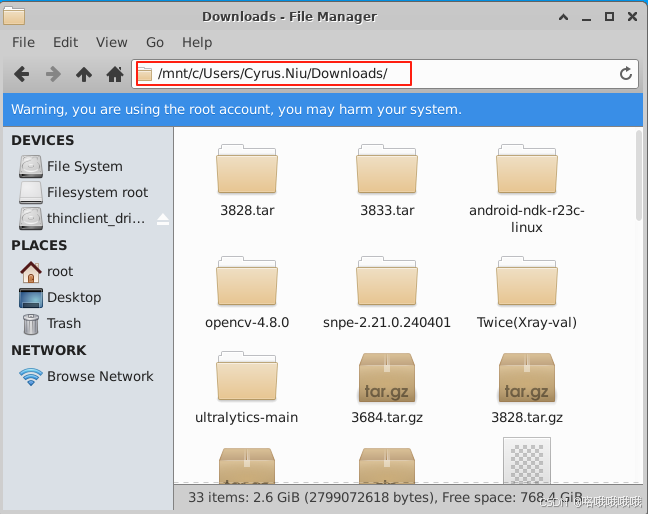Image resolution: width=648 pixels, height=514 pixels.
Task: Open the File menu
Action: pos(24,42)
